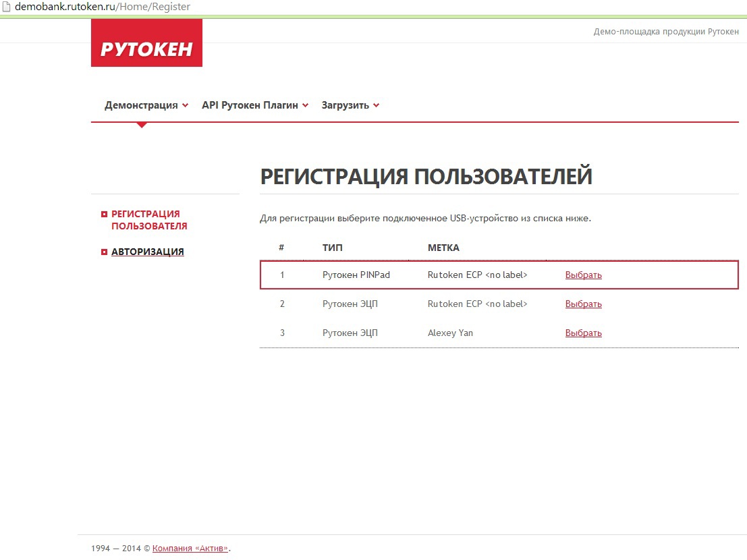The height and width of the screenshot is (560, 747).
Task: Click Rutoken ECP <no label> in row 1
Action: coord(477,275)
